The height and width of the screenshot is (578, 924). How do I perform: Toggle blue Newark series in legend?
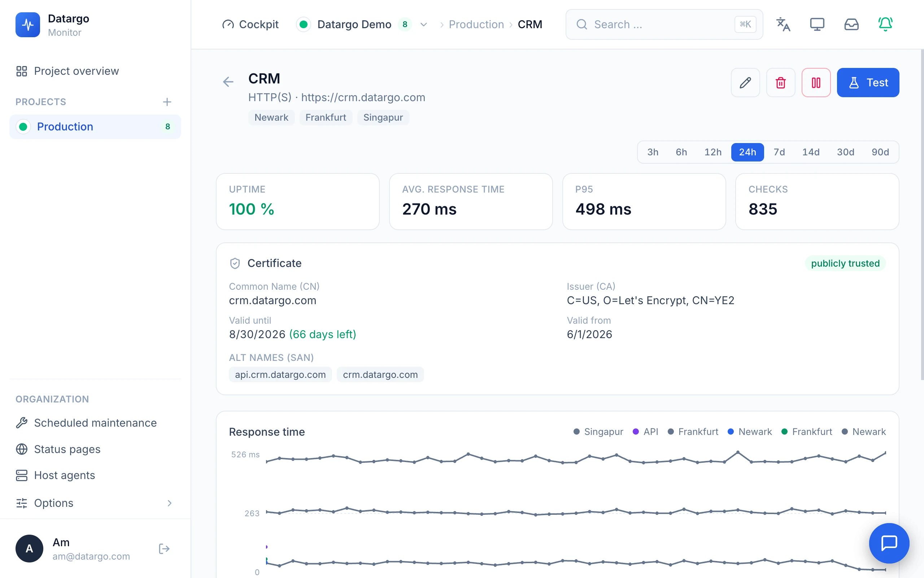[x=750, y=432]
